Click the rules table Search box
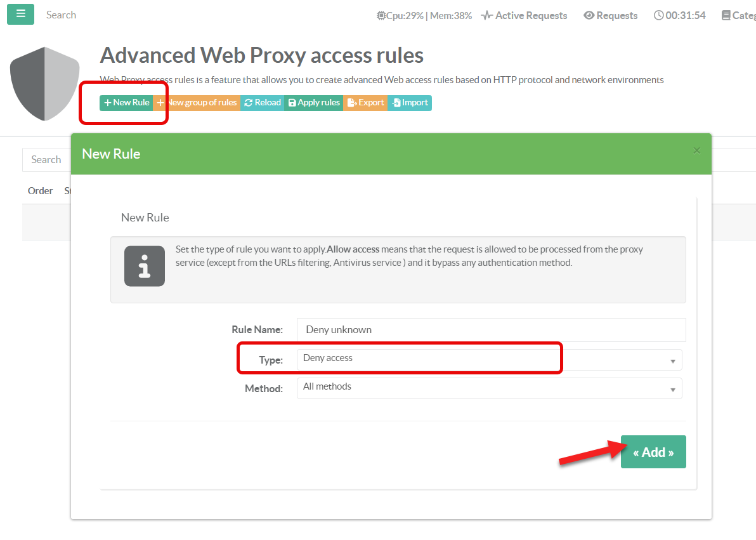The image size is (756, 540). click(x=46, y=160)
